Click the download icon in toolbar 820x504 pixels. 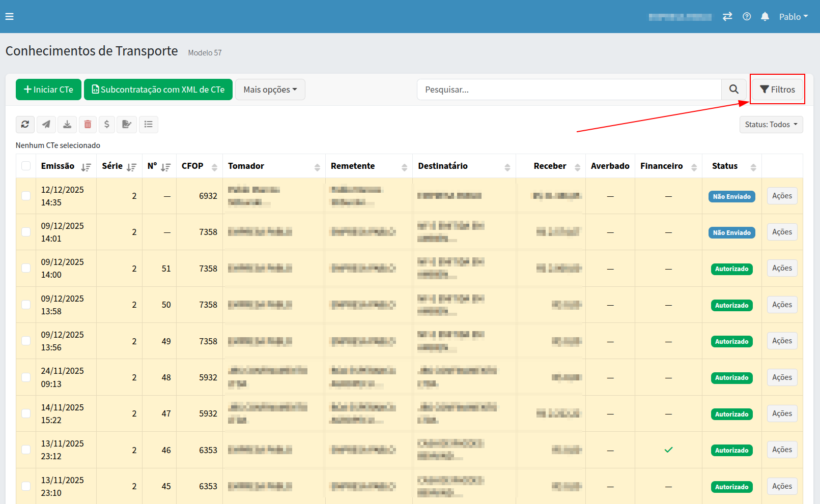[x=67, y=124]
